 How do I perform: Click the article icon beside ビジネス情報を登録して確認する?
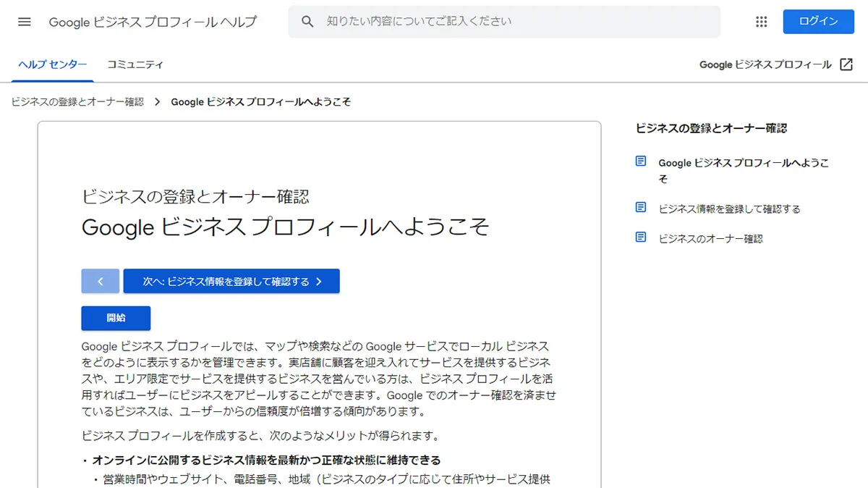point(640,207)
